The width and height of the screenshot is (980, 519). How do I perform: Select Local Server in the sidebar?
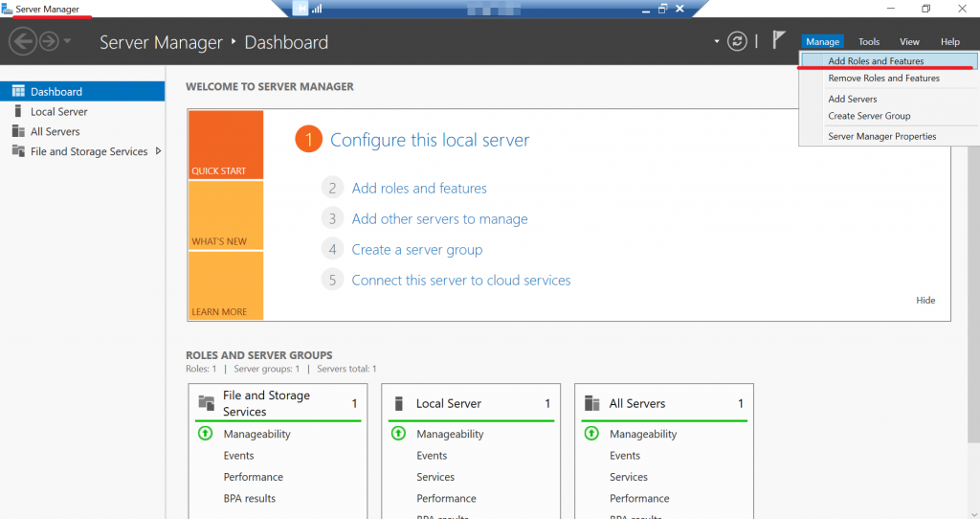coord(82,111)
